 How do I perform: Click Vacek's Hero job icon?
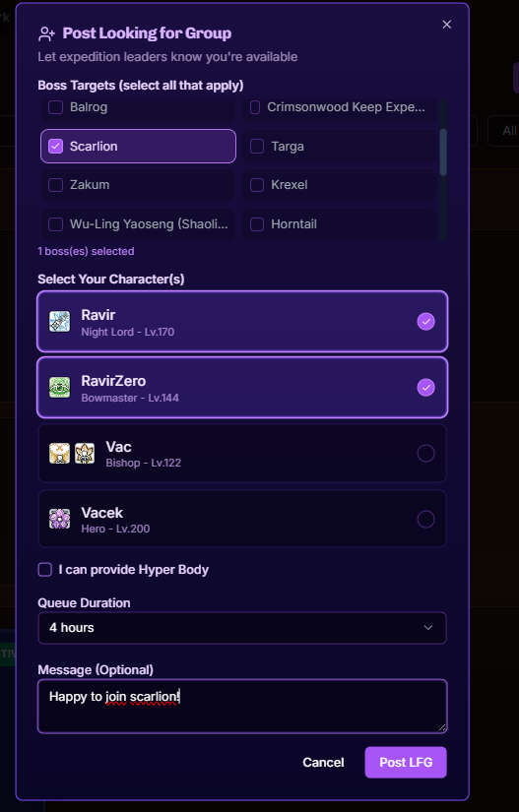[x=59, y=519]
